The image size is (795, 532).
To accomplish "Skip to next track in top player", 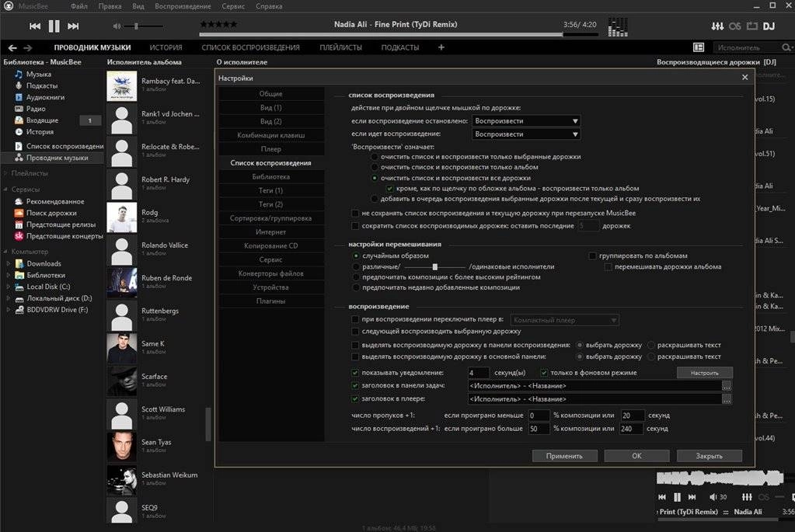I will (x=73, y=26).
